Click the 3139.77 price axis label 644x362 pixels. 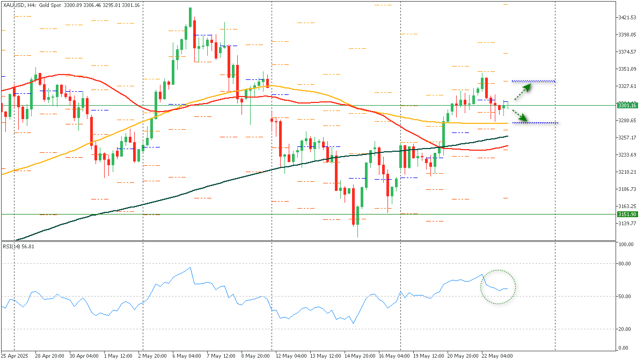[627, 224]
